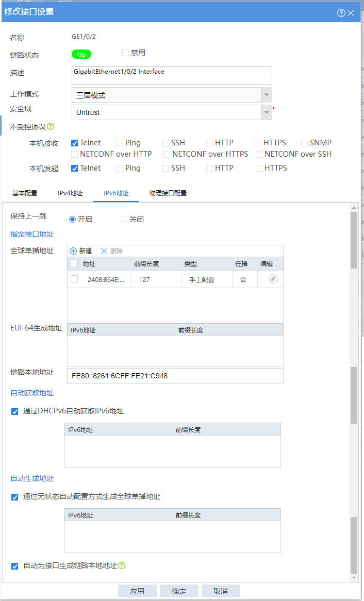This screenshot has width=364, height=601.
Task: Click the plus icon to 新建 an address
Action: [x=73, y=251]
